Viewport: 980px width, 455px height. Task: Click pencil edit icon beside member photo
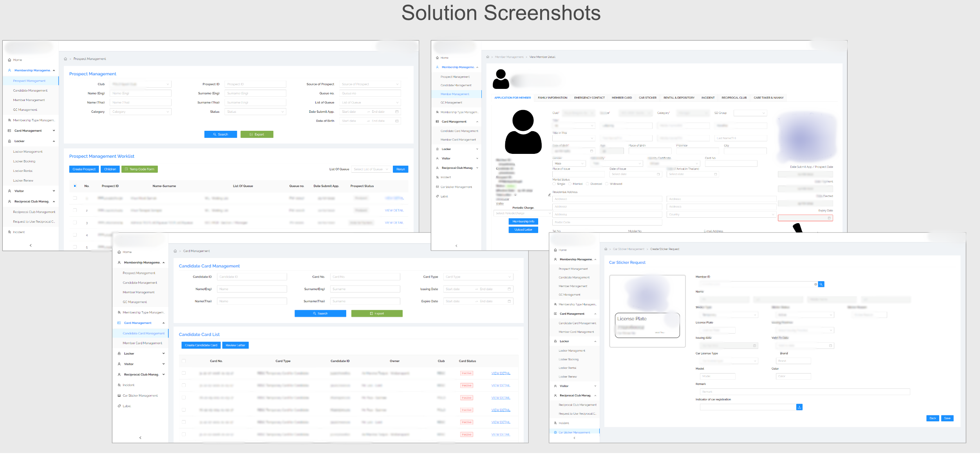pos(549,195)
